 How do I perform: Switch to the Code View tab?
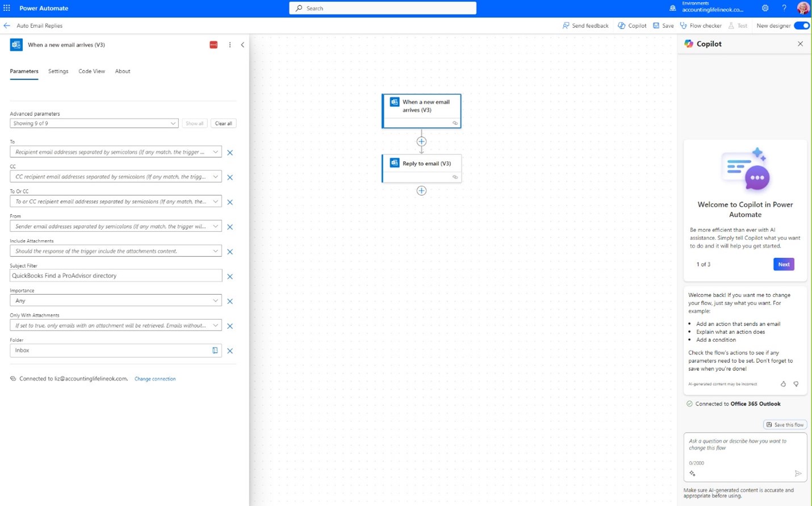(91, 71)
